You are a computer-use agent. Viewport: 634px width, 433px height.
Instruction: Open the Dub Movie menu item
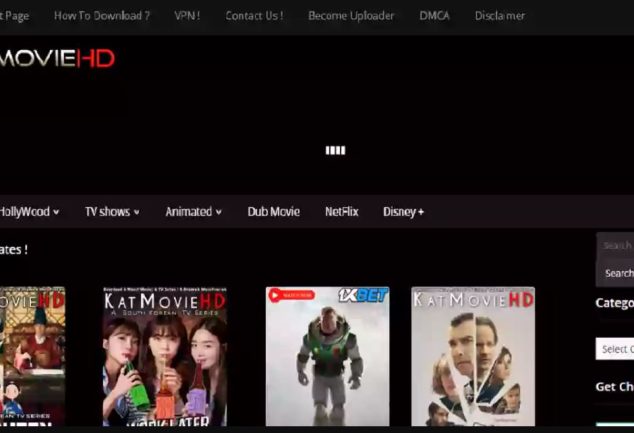(x=274, y=212)
